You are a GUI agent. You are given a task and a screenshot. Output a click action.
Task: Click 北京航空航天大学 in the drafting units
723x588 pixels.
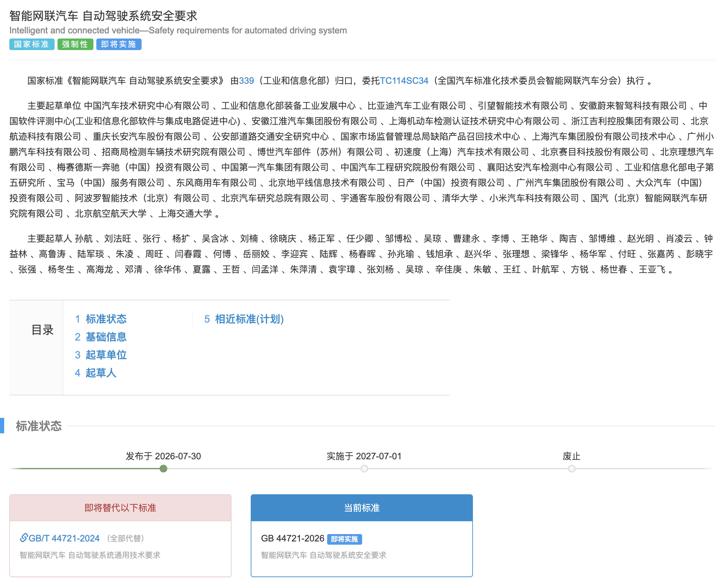[x=111, y=213]
